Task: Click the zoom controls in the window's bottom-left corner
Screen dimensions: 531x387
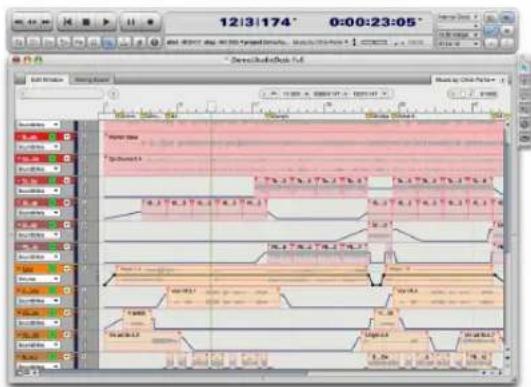Action: (27, 373)
